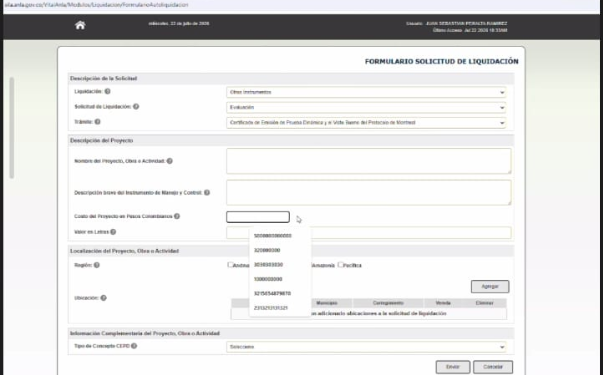Open help icon beside Solicitud de Liquidación

click(x=136, y=107)
